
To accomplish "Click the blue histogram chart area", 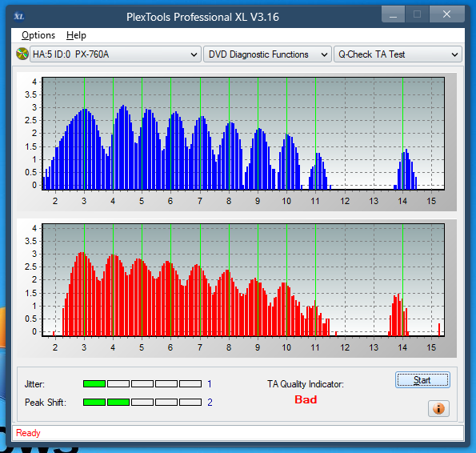I will coord(243,134).
